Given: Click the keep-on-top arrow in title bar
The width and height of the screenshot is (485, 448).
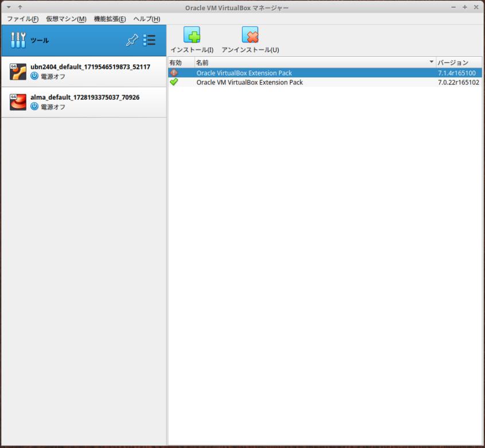Looking at the screenshot, I should point(20,7).
